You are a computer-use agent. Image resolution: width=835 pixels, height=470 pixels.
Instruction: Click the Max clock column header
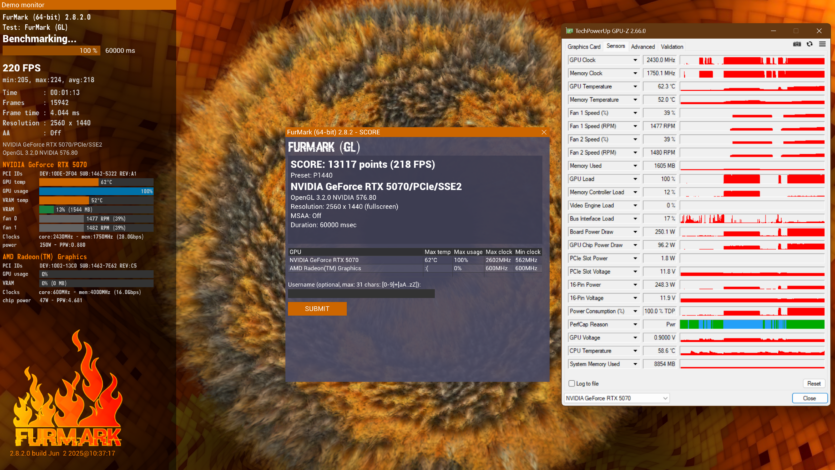[x=498, y=252]
